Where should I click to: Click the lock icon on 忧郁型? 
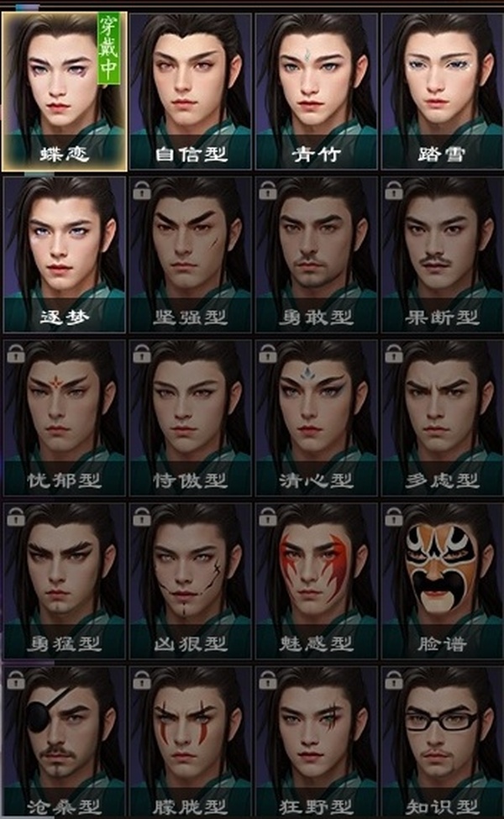(16, 354)
